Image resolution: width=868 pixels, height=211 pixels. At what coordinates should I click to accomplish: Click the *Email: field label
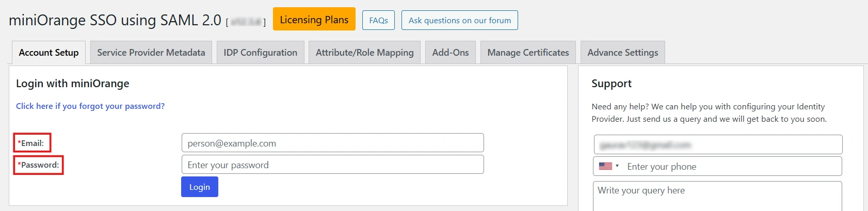click(32, 143)
